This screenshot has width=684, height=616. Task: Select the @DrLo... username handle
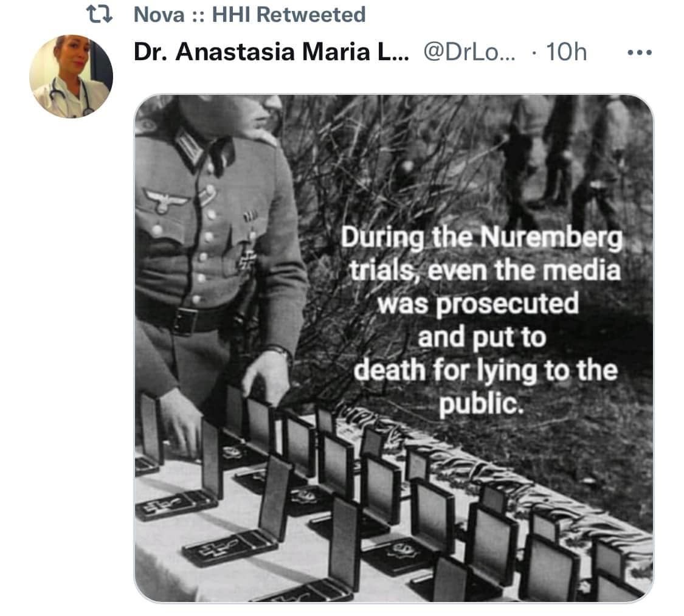469,52
